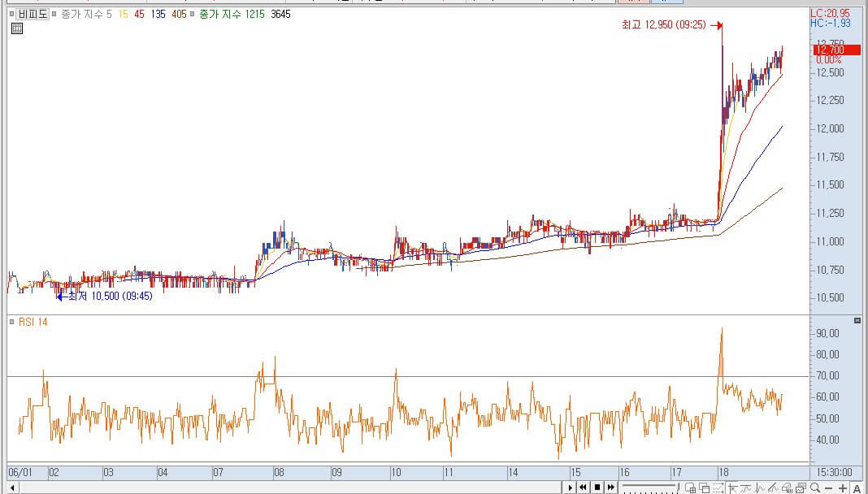The width and height of the screenshot is (868, 494).
Task: Click the 06/01 date on time axis
Action: pos(20,473)
